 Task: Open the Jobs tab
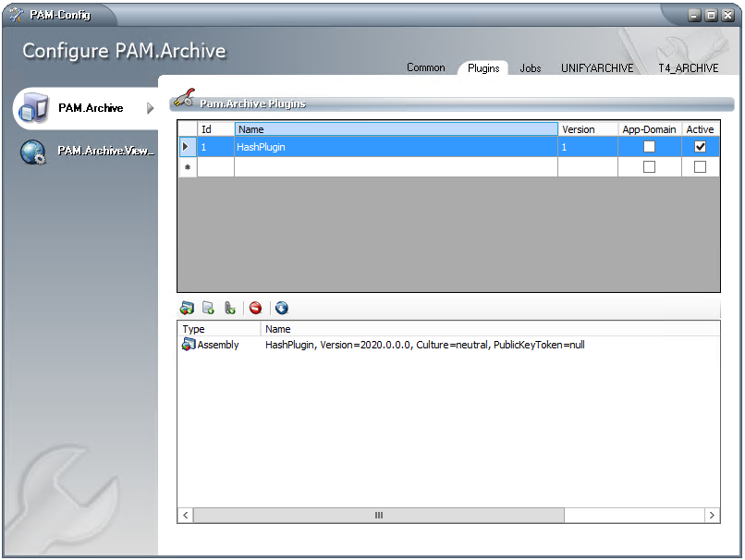[531, 68]
